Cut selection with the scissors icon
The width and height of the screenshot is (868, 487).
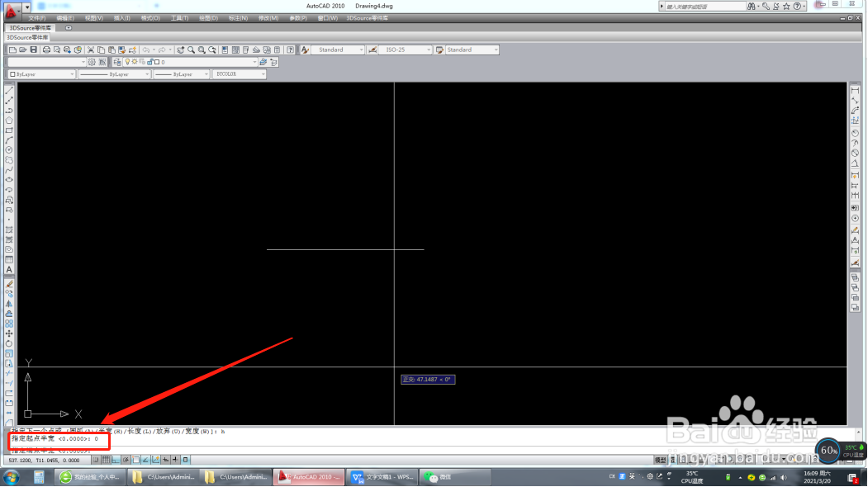pyautogui.click(x=90, y=50)
